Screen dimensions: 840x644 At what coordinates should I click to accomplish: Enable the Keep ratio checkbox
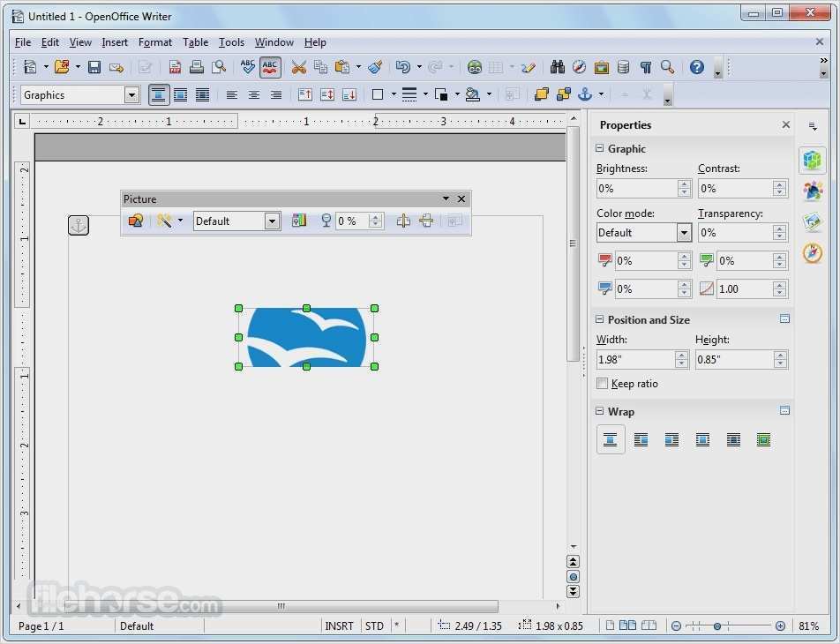tap(603, 384)
